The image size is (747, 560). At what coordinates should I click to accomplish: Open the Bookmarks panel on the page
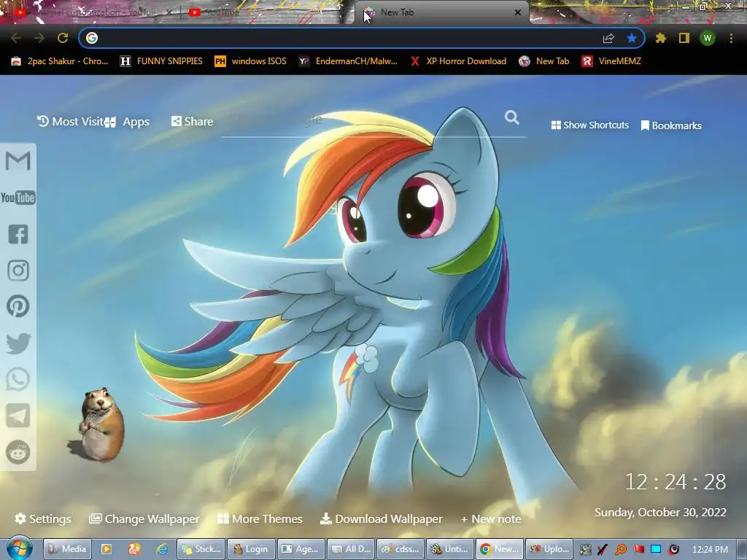tap(671, 125)
